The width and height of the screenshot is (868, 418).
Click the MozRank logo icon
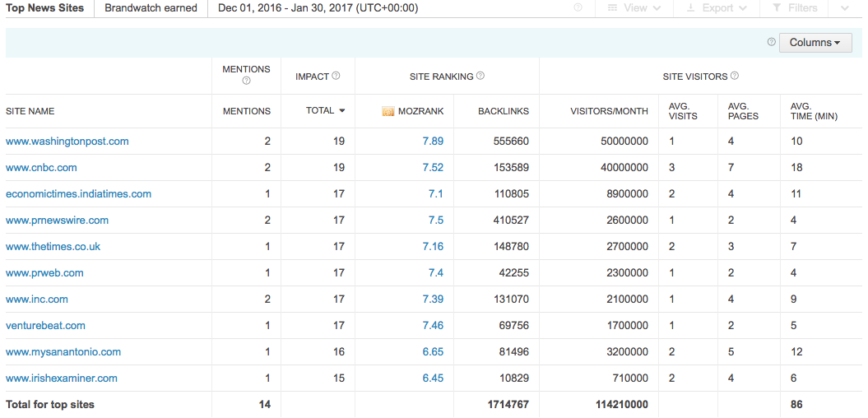(x=388, y=111)
